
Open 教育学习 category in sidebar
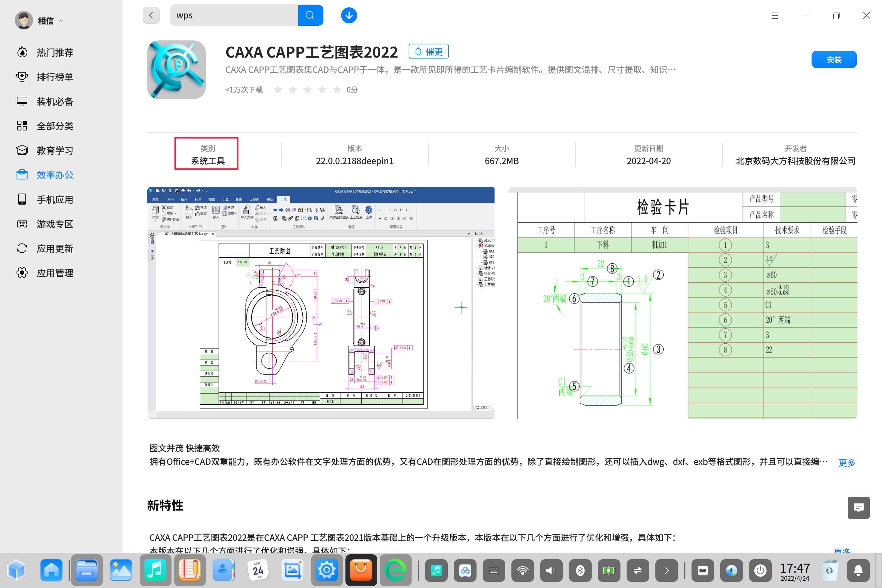(x=55, y=150)
